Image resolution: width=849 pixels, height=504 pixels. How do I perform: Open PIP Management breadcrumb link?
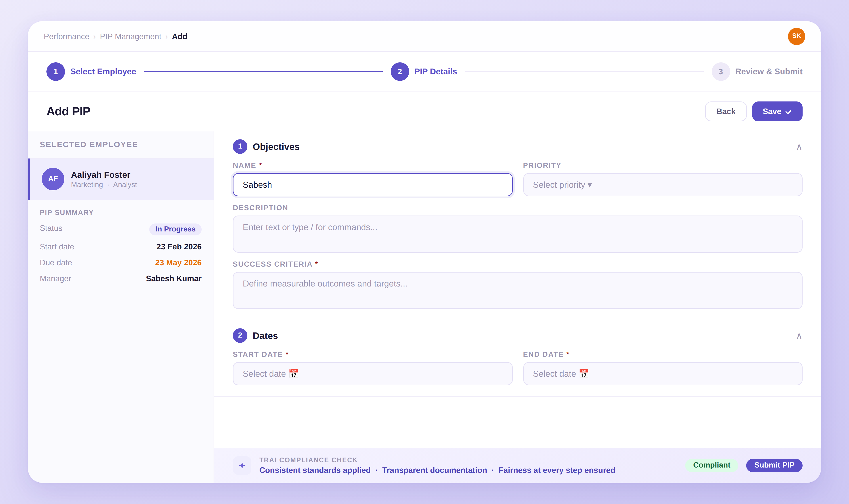click(130, 36)
